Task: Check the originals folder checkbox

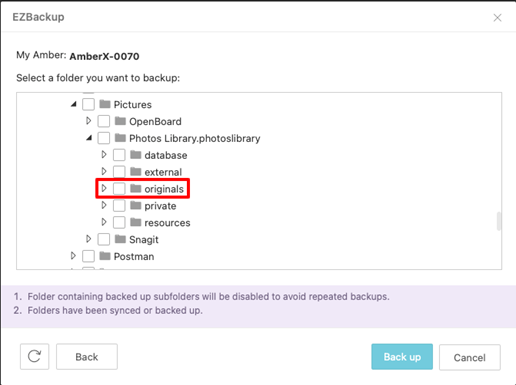Action: click(119, 189)
